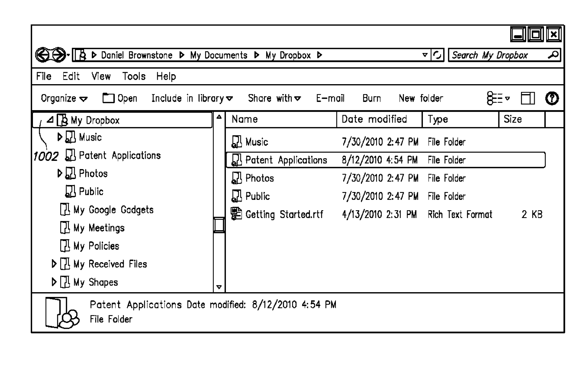Expand My Shapes in tree
The width and height of the screenshot is (588, 370).
click(54, 282)
